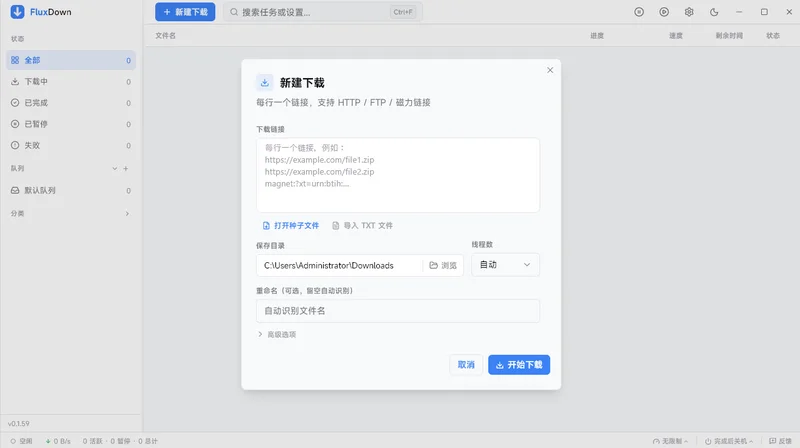Click 导入 TXT 文件 link
This screenshot has height=448, width=800.
(x=362, y=226)
